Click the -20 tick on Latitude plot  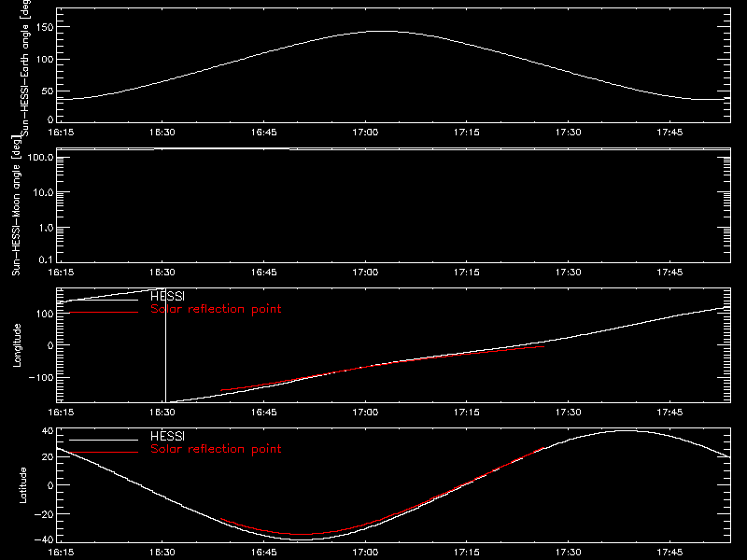tap(44, 514)
